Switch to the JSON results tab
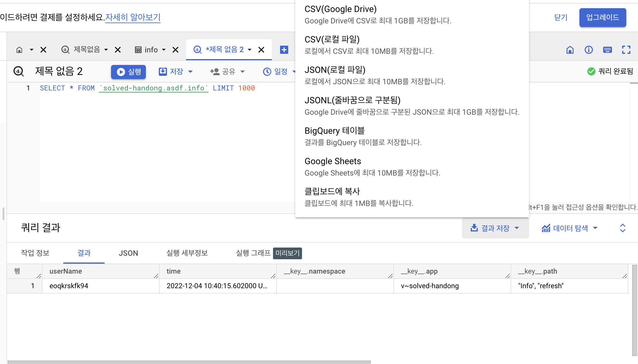Image resolution: width=638 pixels, height=364 pixels. tap(128, 253)
